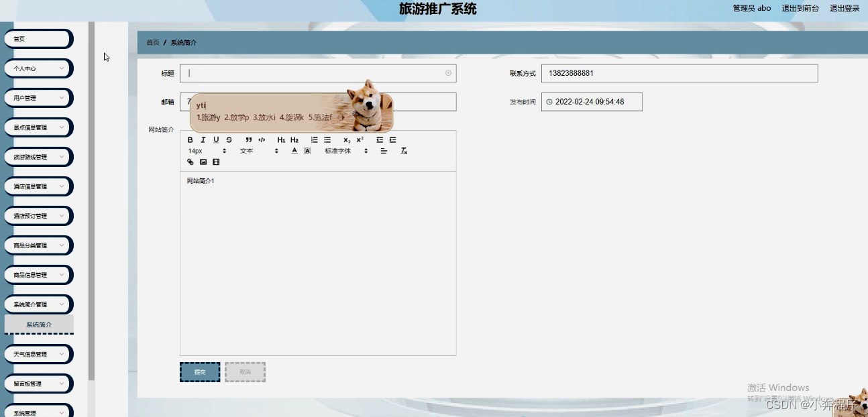
Task: Increase paragraph indent
Action: [x=393, y=140]
